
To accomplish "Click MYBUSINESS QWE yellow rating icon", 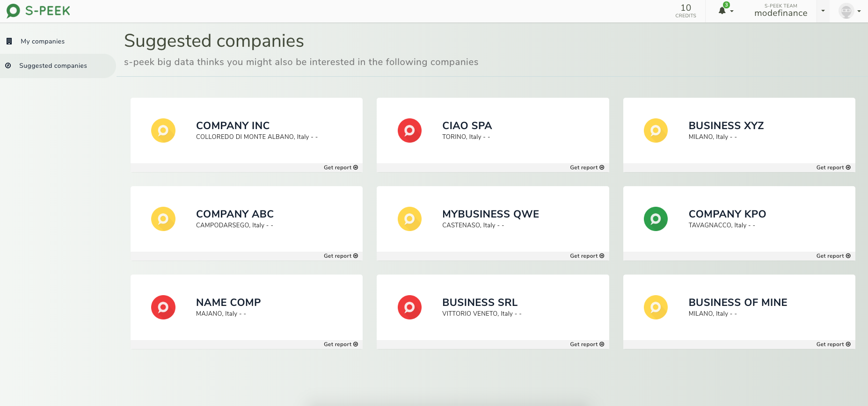I will [409, 219].
